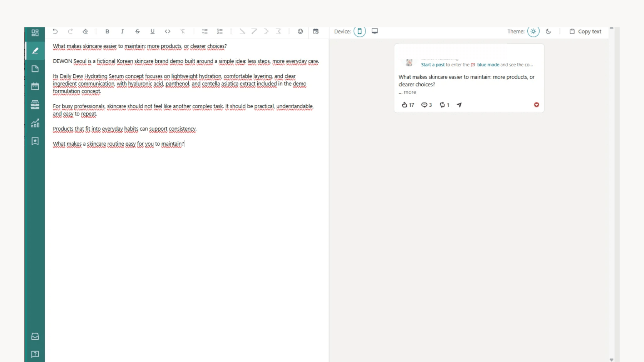Image resolution: width=644 pixels, height=362 pixels.
Task: Click the post editor text after 'maintain?'
Action: coord(184,144)
